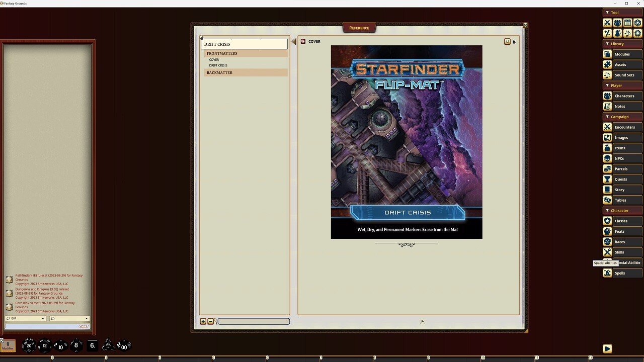Open the GM chat mode dropdown

24,318
